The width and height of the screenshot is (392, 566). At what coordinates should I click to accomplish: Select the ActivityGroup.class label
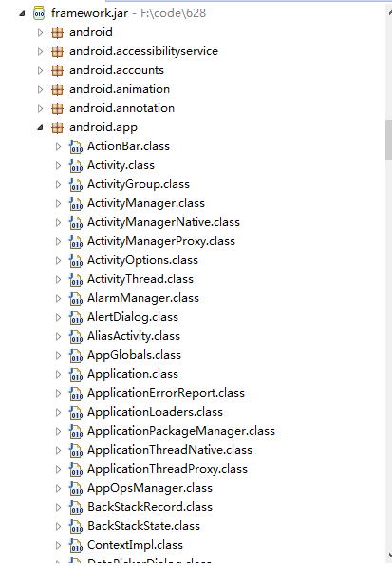139,185
